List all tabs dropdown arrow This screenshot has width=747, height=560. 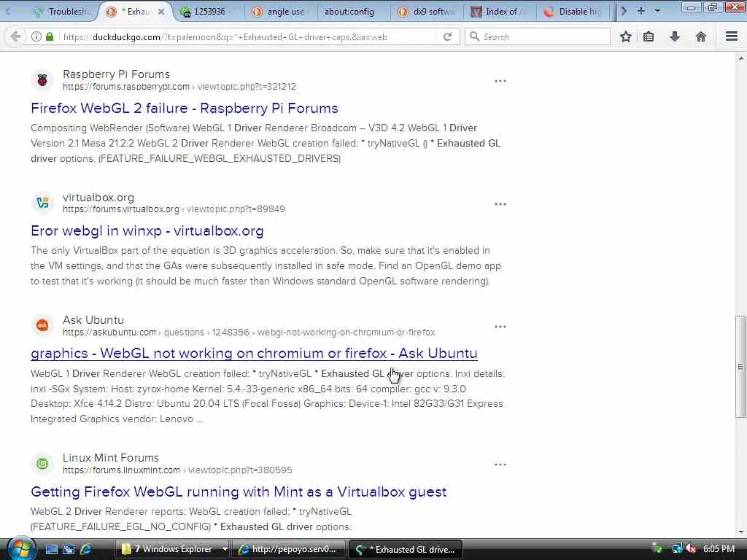(657, 11)
